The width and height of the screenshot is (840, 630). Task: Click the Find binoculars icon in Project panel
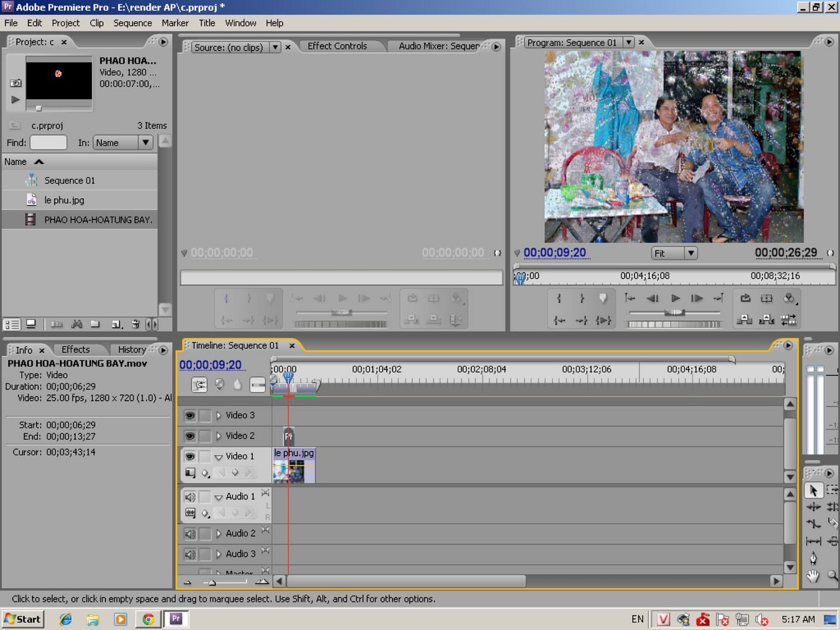76,324
